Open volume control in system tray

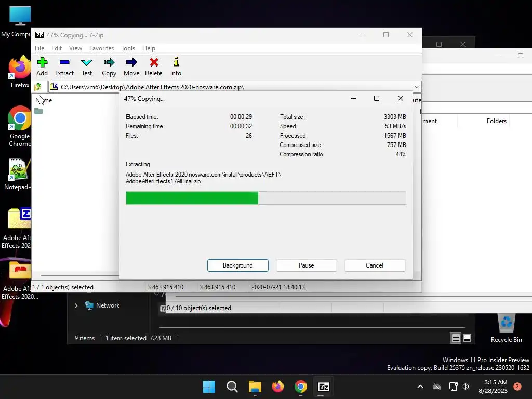465,387
